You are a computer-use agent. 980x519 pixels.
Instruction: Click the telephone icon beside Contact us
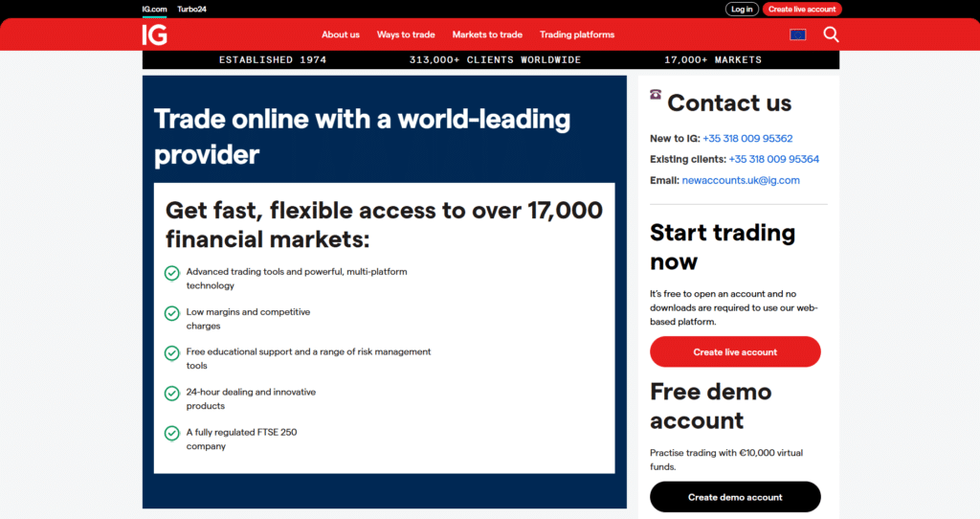(655, 95)
